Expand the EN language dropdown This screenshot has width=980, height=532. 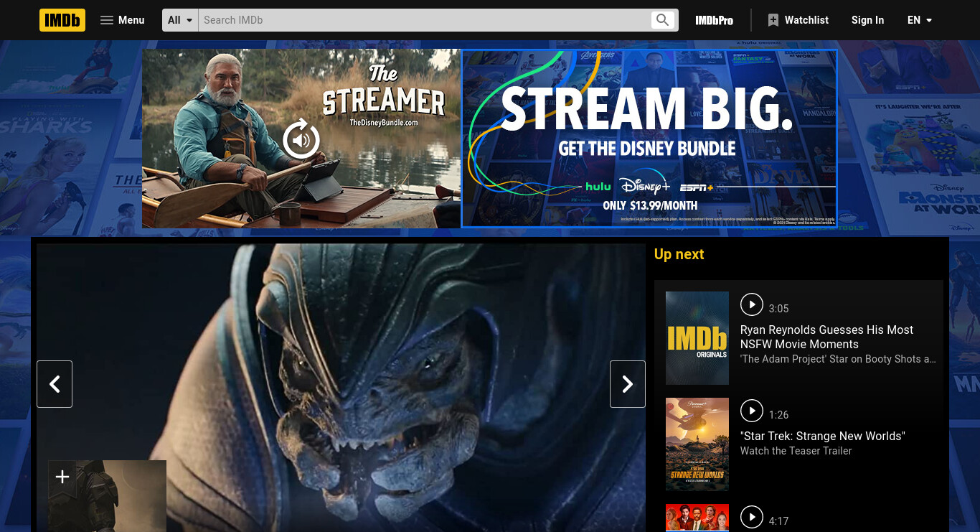[920, 20]
